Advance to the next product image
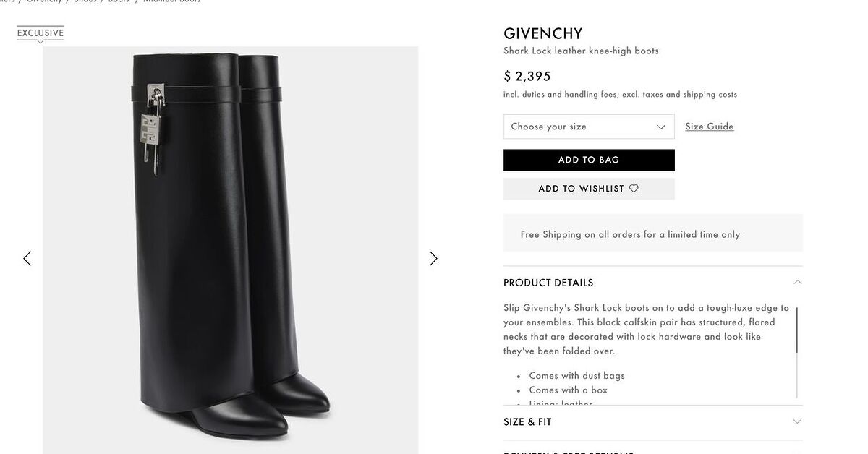 coord(433,258)
